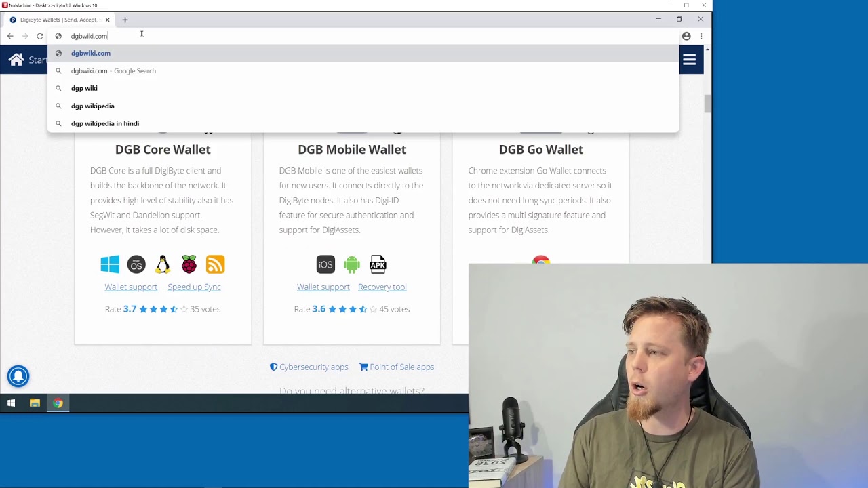The image size is (868, 488).
Task: Click the Chrome icon in the taskbar
Action: click(x=58, y=403)
